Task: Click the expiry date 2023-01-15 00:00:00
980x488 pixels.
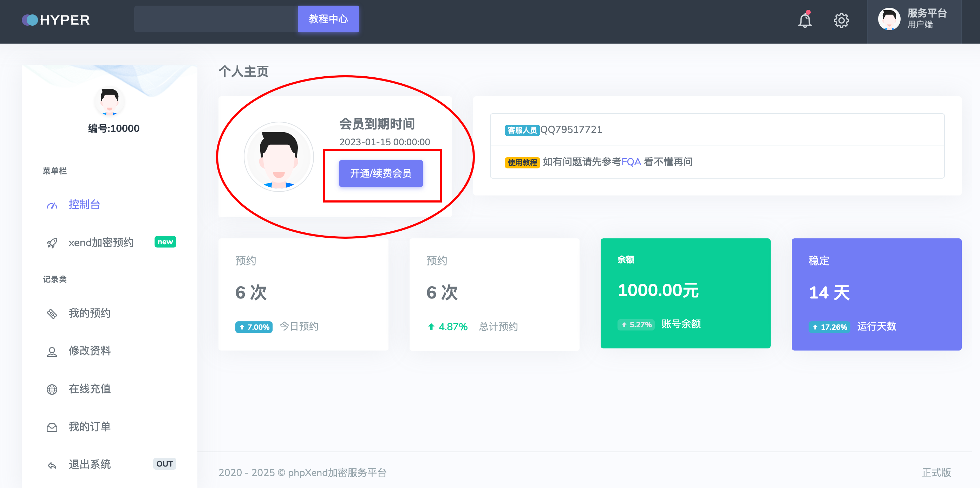Action: pyautogui.click(x=385, y=142)
